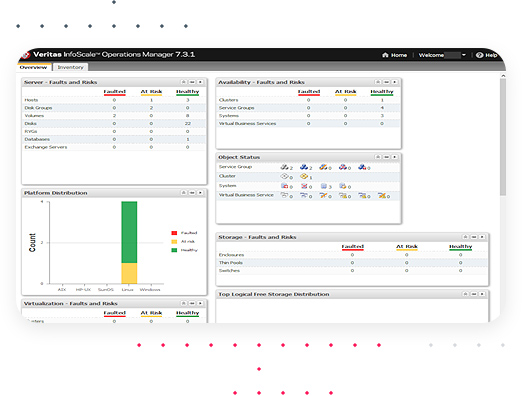
Task: Click Healthy column header in Server panel
Action: click(187, 91)
